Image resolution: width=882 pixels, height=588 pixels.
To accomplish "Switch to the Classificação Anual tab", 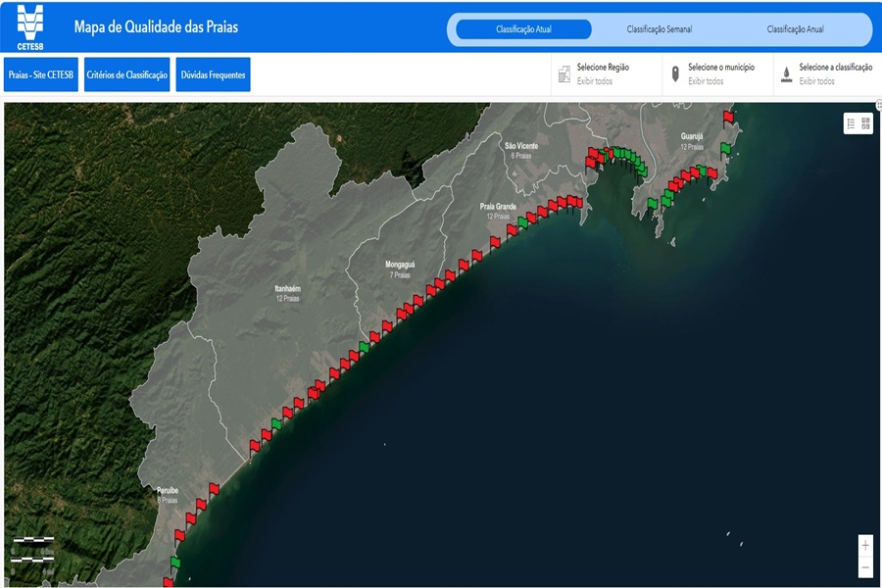I will 796,29.
